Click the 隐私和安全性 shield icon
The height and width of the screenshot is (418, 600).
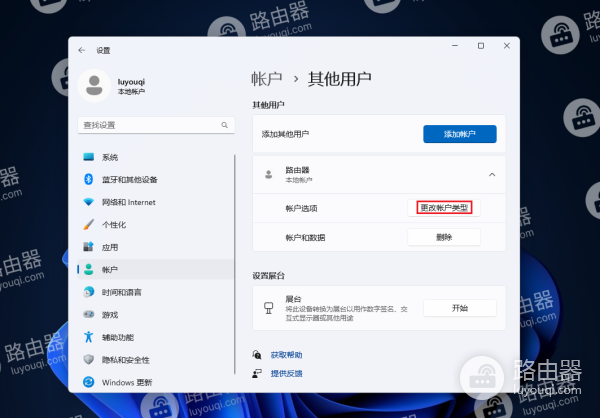(x=89, y=359)
